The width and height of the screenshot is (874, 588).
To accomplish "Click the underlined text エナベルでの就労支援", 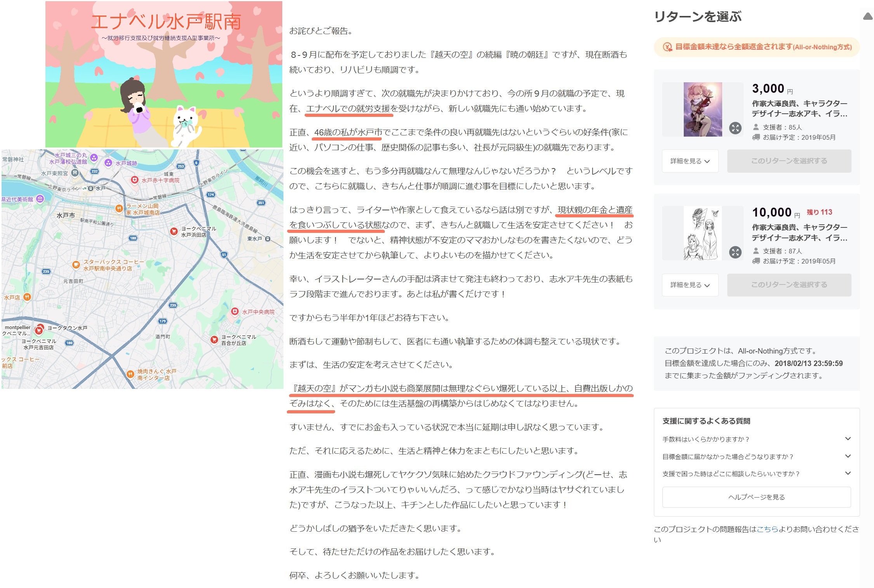I will [348, 109].
